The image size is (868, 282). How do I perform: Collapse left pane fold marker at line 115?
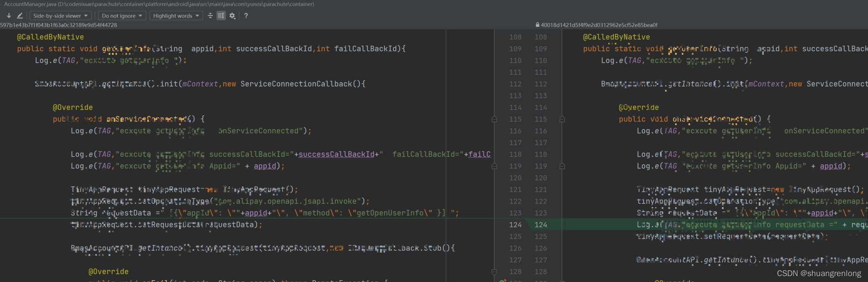coord(494,119)
